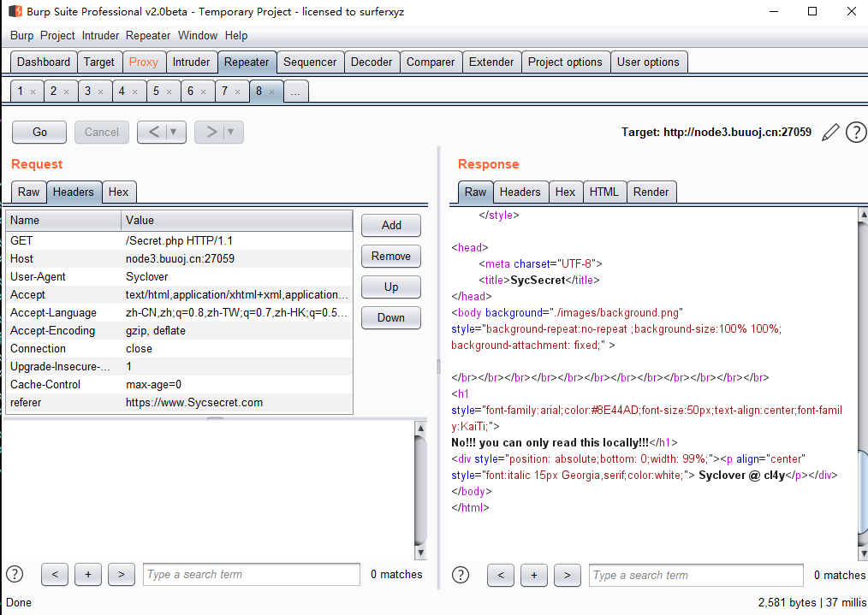
Task: Close Repeater tab 7
Action: pyautogui.click(x=237, y=92)
